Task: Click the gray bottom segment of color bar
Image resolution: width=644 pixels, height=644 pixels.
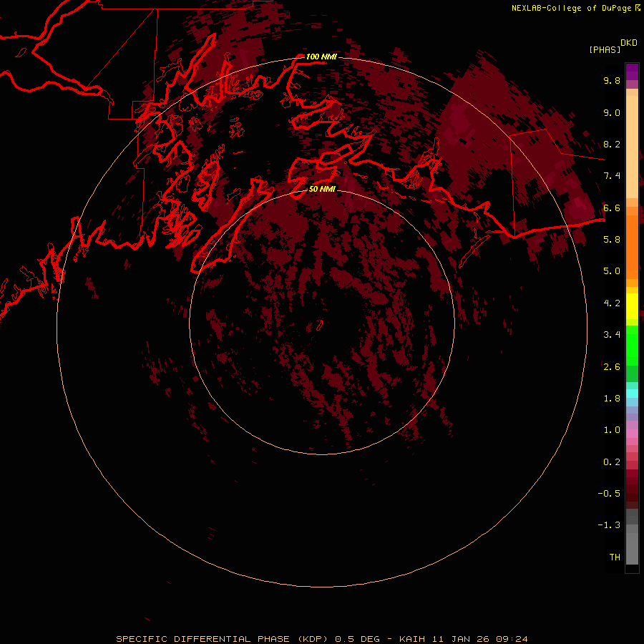Action: coord(632,548)
